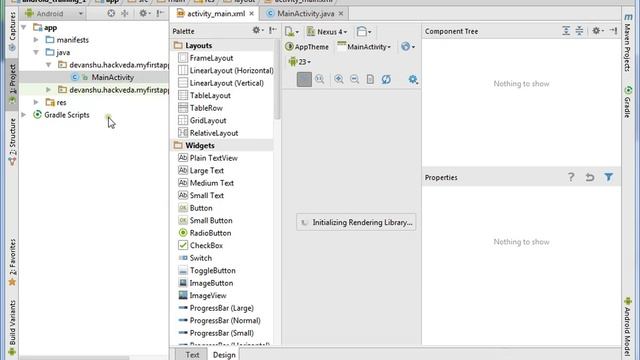
Task: Open the configuration file dropdown
Action: pyautogui.click(x=292, y=32)
